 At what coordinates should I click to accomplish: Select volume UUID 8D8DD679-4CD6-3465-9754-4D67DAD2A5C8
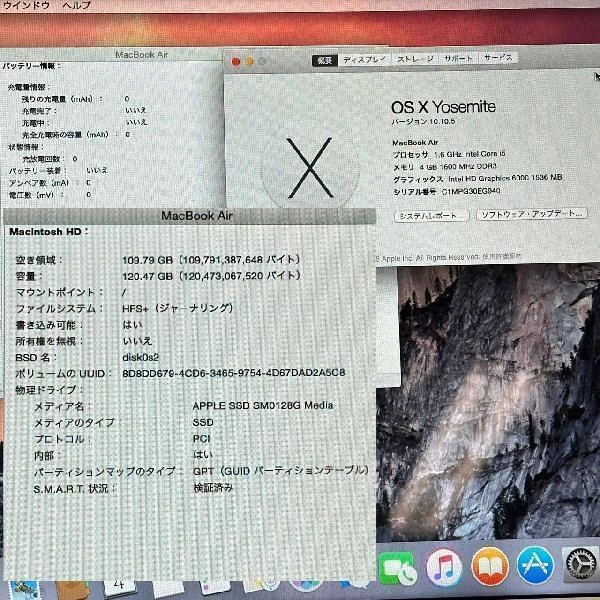click(x=234, y=373)
